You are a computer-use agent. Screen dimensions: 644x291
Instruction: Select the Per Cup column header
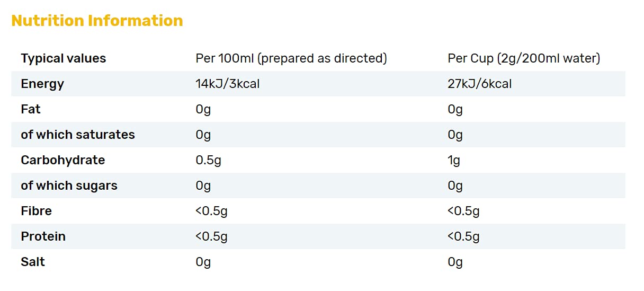(x=524, y=58)
